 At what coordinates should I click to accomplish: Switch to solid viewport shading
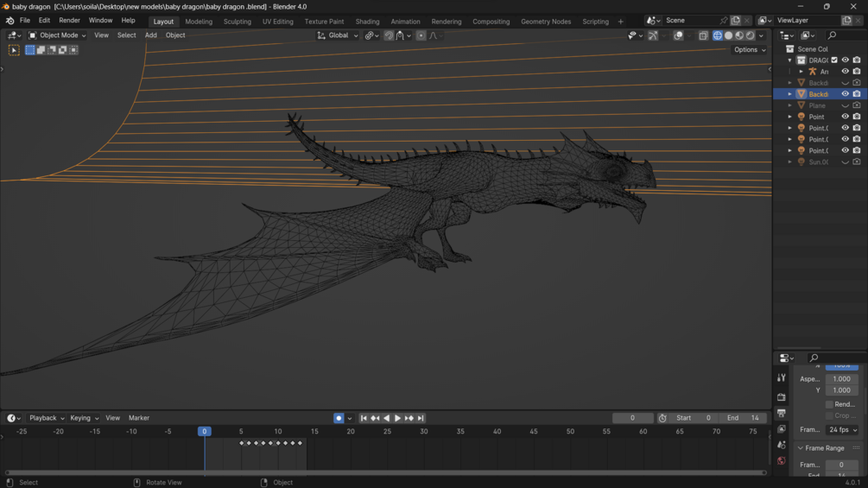728,35
